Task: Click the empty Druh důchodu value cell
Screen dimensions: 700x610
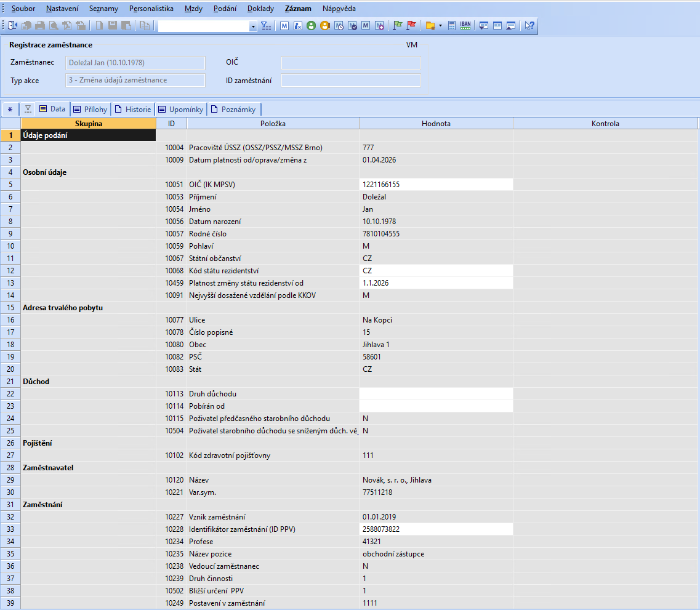Action: pos(436,394)
